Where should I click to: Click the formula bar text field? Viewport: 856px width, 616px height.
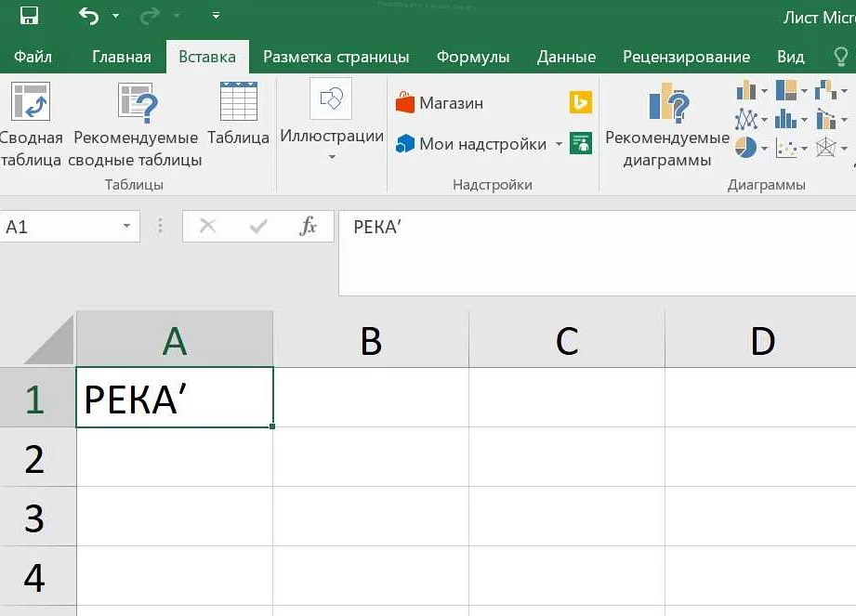click(595, 251)
